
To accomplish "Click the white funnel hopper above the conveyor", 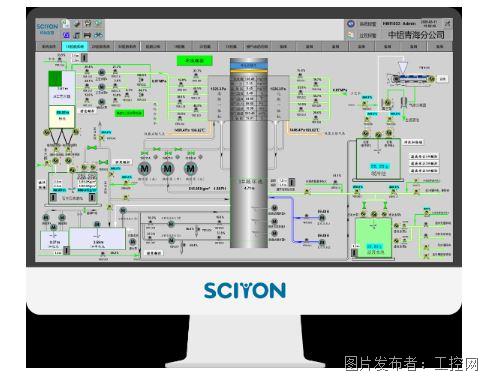I will pos(403,66).
